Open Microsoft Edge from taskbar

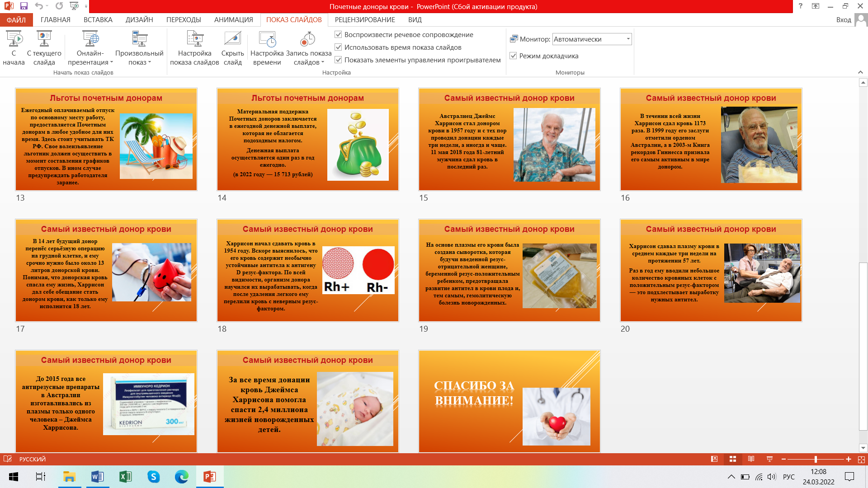(182, 477)
